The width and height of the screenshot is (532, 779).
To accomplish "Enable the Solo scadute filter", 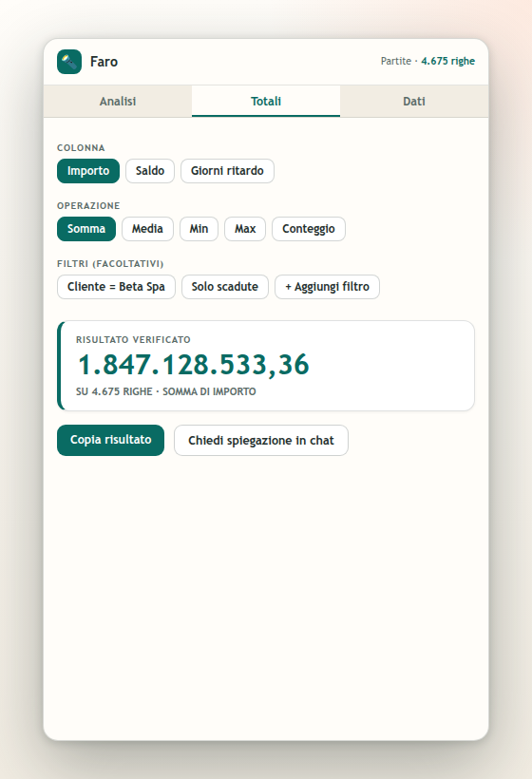I will click(225, 287).
